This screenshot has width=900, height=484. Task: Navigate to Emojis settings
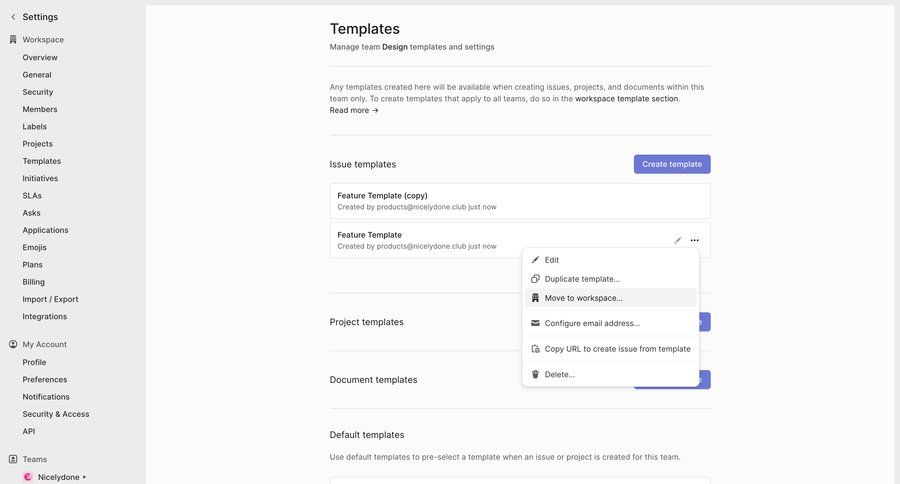(34, 247)
